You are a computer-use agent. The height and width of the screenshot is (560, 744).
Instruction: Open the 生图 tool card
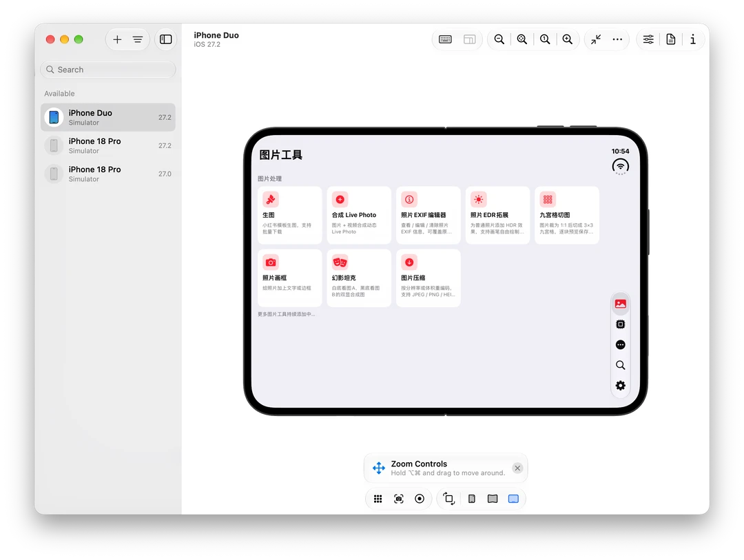pyautogui.click(x=289, y=215)
